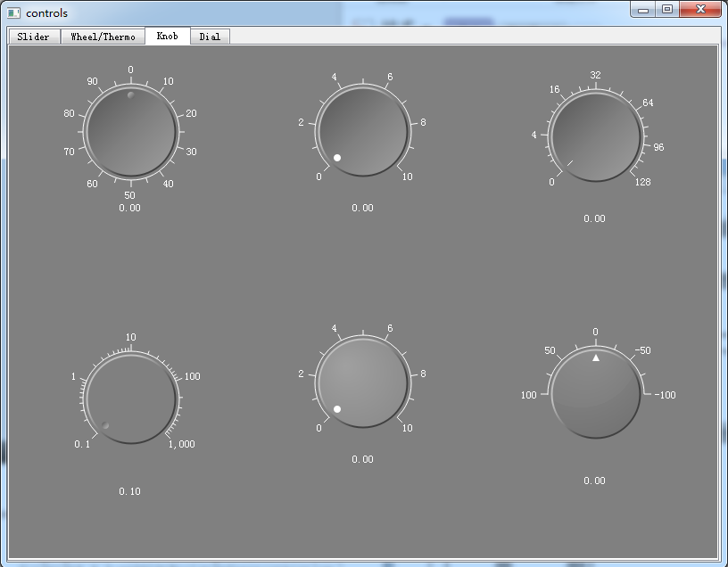Click the 1,000 label on the logarithmic knob

click(x=181, y=444)
